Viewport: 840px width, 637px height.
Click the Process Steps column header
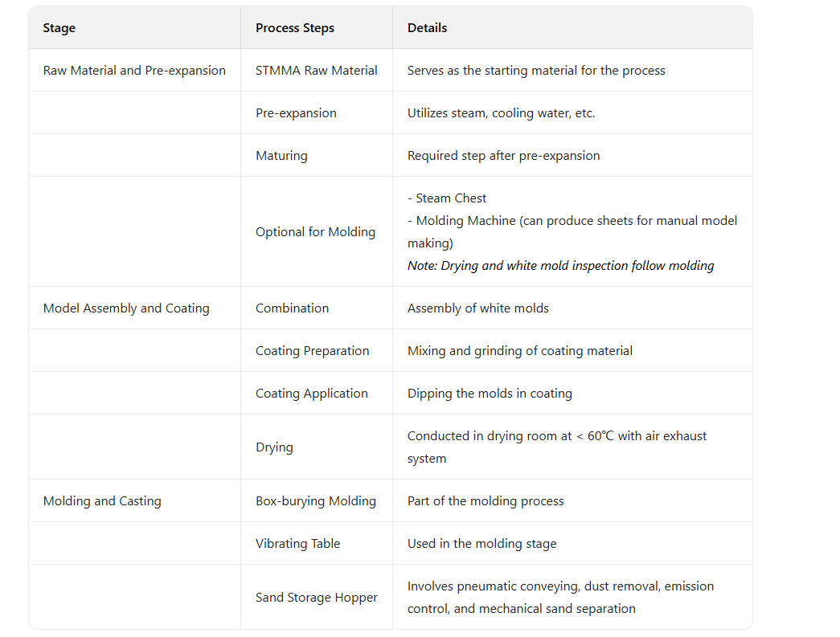coord(294,28)
